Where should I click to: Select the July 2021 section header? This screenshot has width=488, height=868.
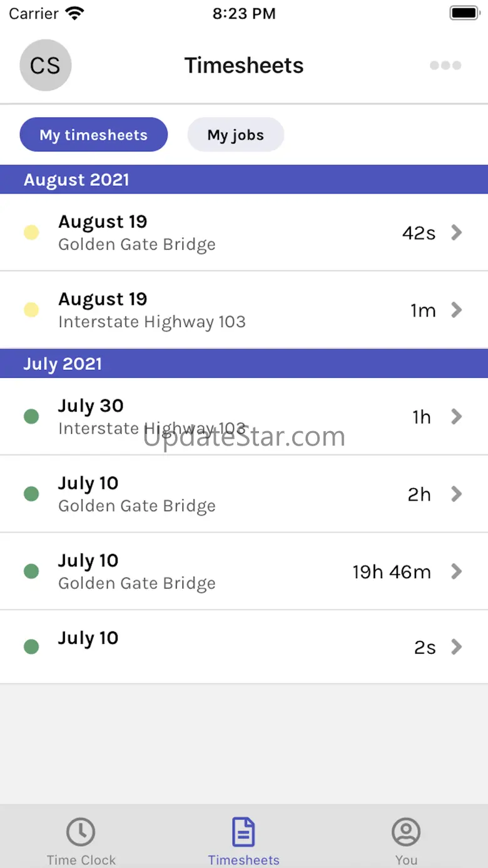(x=244, y=364)
